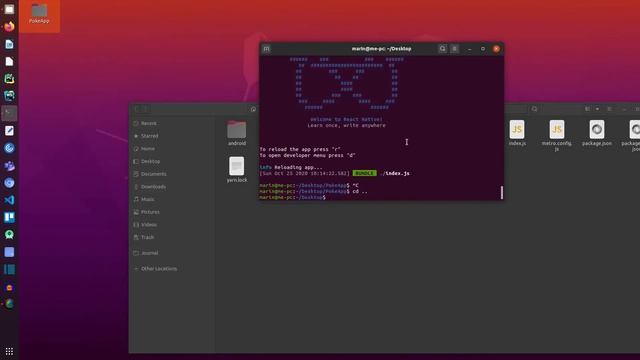Image resolution: width=640 pixels, height=360 pixels.
Task: Open search in the Files window toolbar
Action: [x=535, y=109]
